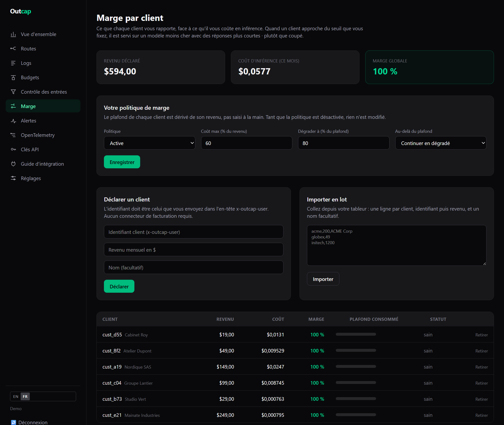Screen dimensions: 504x425
Task: Click the Clés API key icon
Action: click(x=13, y=149)
